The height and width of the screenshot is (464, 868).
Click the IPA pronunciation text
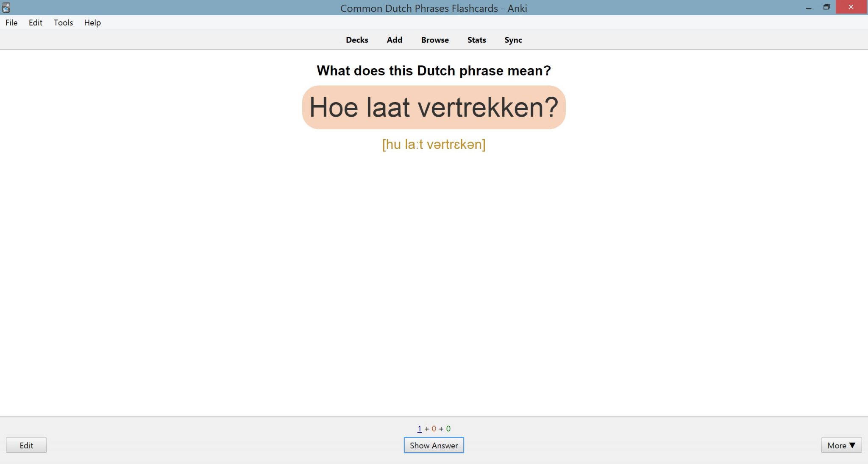coord(434,144)
